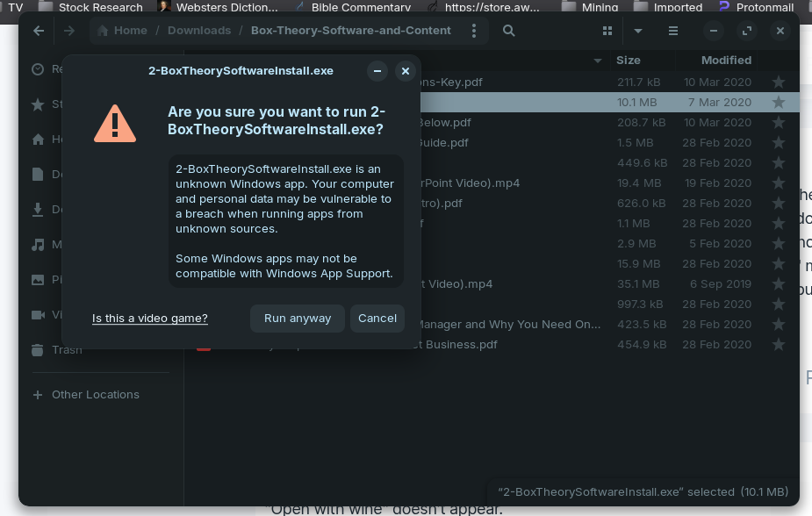This screenshot has height=516, width=812.
Task: Star the file sized 19.4 MB
Action: click(x=779, y=183)
